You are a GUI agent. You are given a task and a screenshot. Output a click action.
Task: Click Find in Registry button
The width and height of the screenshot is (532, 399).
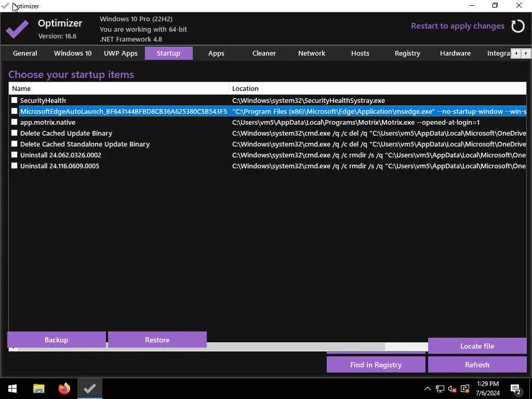pyautogui.click(x=376, y=365)
